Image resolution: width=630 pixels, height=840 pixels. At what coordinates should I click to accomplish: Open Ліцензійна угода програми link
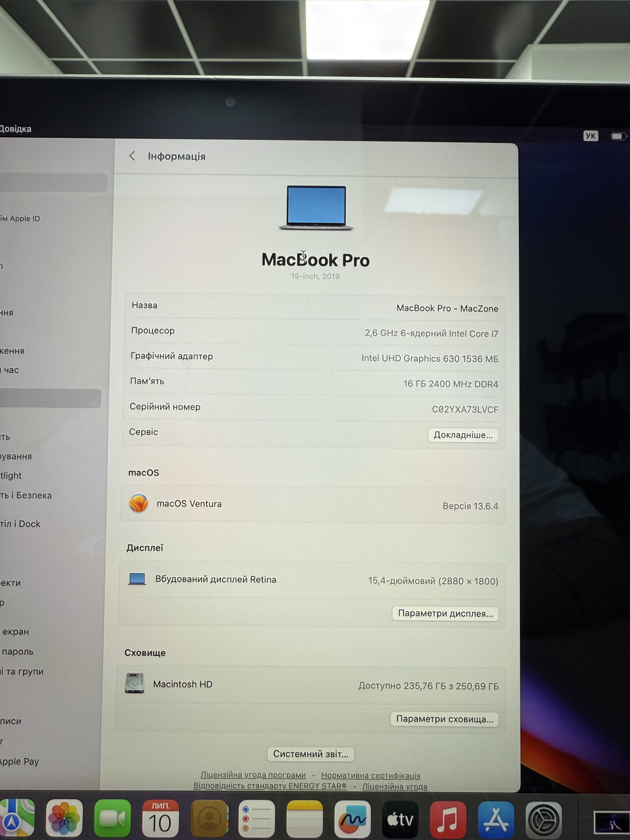[x=253, y=775]
